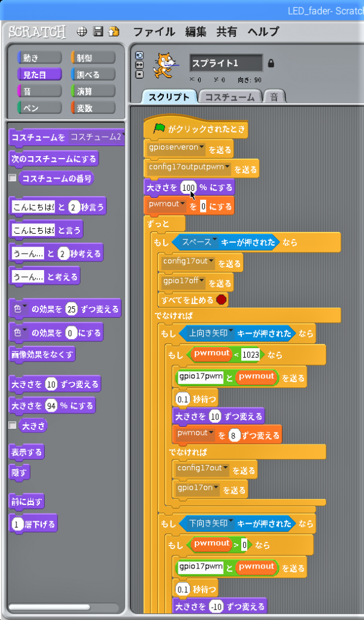Select the rotate freely style button

[139, 56]
